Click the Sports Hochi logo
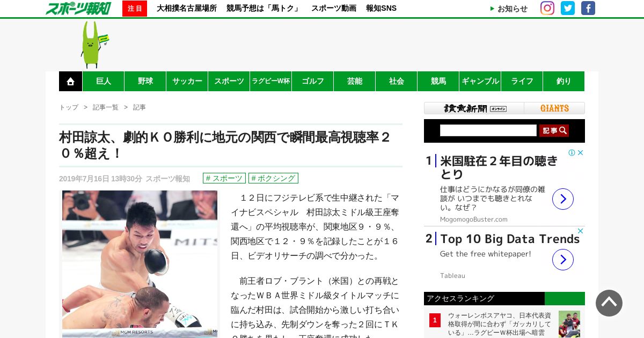Screen dimensions: 644x338 78,8
